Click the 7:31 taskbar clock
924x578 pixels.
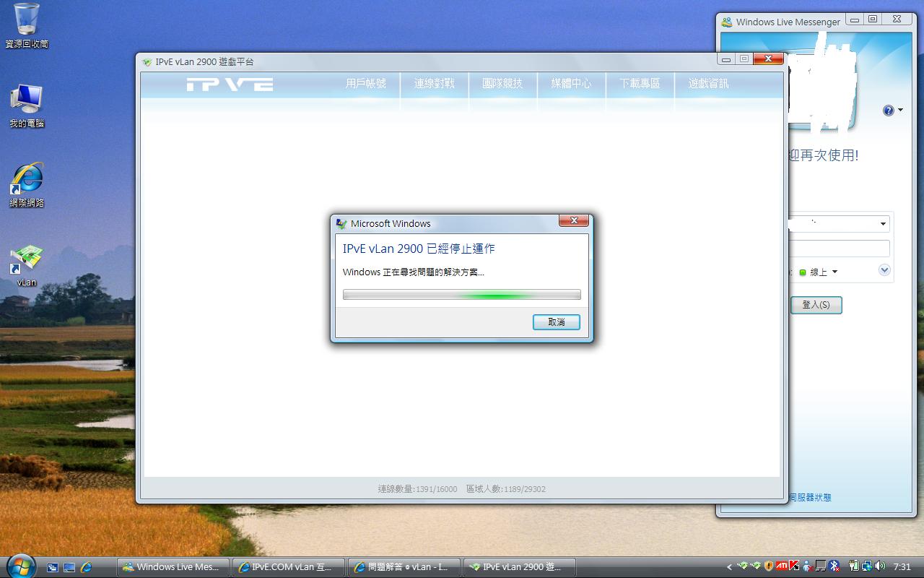coord(902,567)
